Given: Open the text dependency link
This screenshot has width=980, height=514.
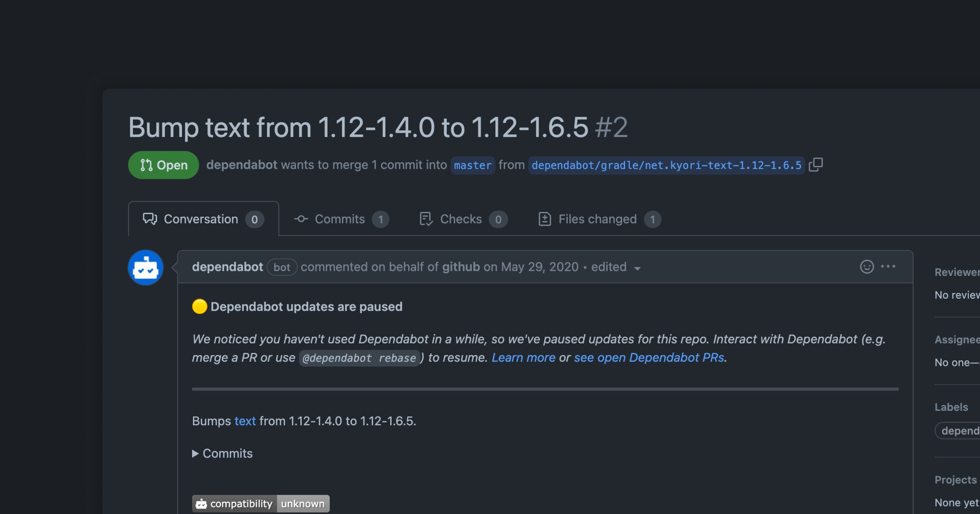Looking at the screenshot, I should click(x=245, y=421).
